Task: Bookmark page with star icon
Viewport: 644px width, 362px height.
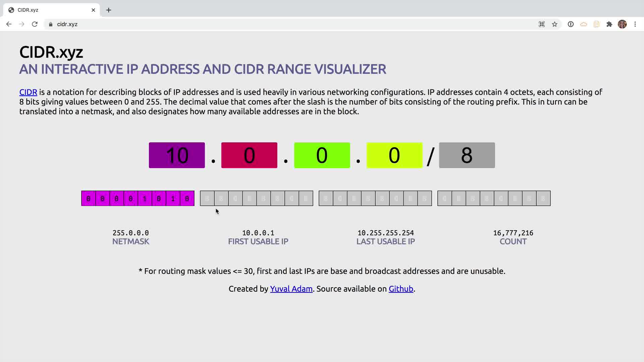Action: coord(554,24)
